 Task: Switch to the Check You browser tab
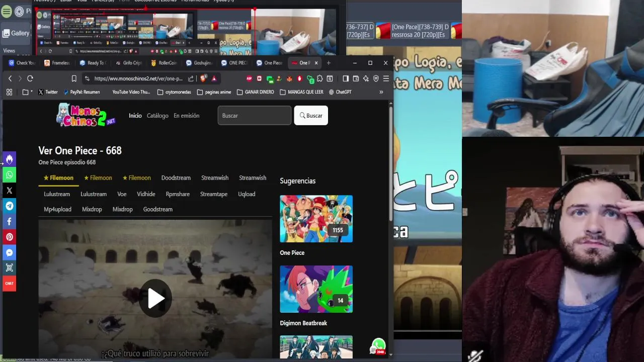(22, 63)
